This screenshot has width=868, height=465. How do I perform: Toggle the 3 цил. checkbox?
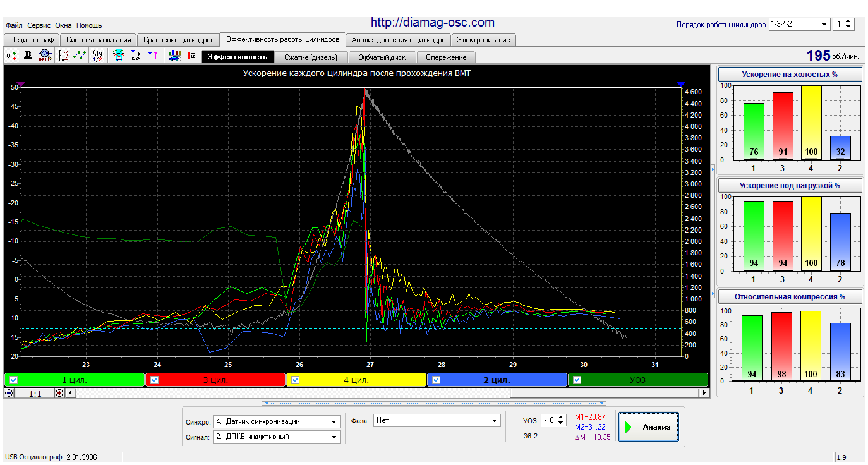(155, 380)
